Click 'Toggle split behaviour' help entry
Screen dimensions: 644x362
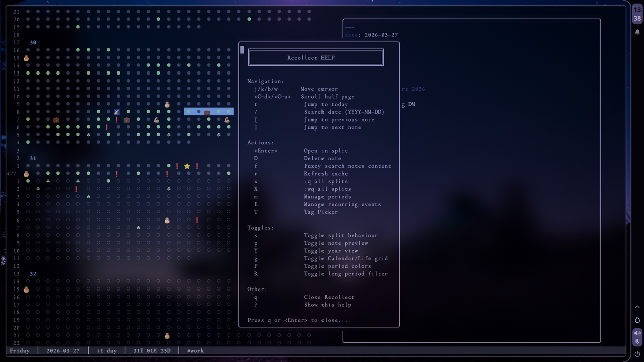[341, 235]
